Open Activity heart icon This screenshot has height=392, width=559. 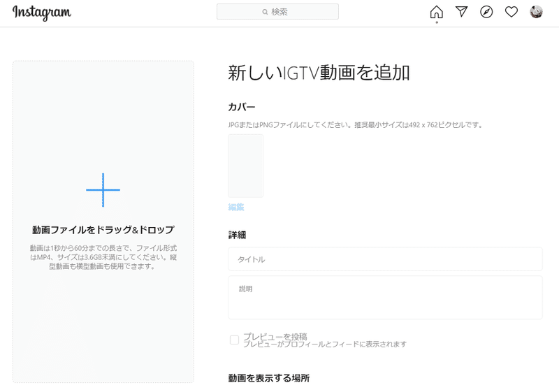click(511, 12)
